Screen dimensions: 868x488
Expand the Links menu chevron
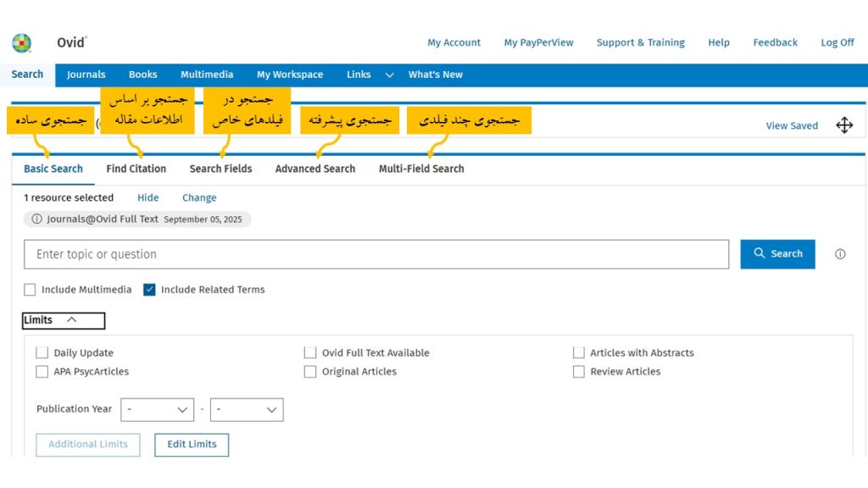(389, 75)
